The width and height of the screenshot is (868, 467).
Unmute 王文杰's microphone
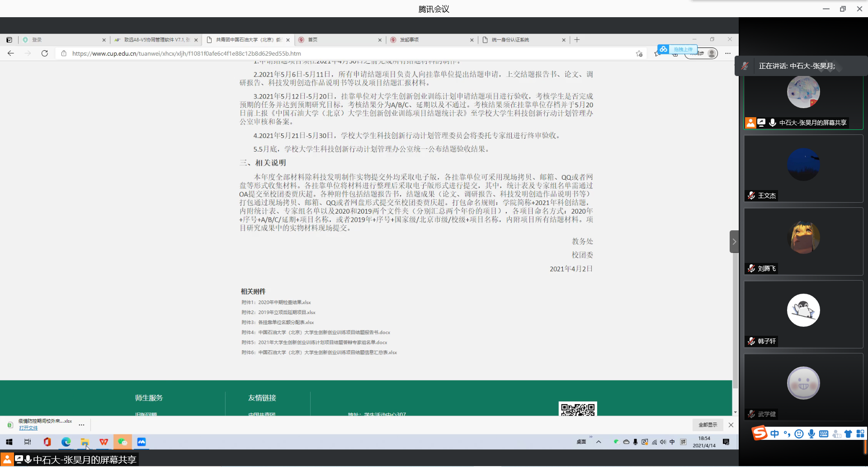tap(751, 195)
